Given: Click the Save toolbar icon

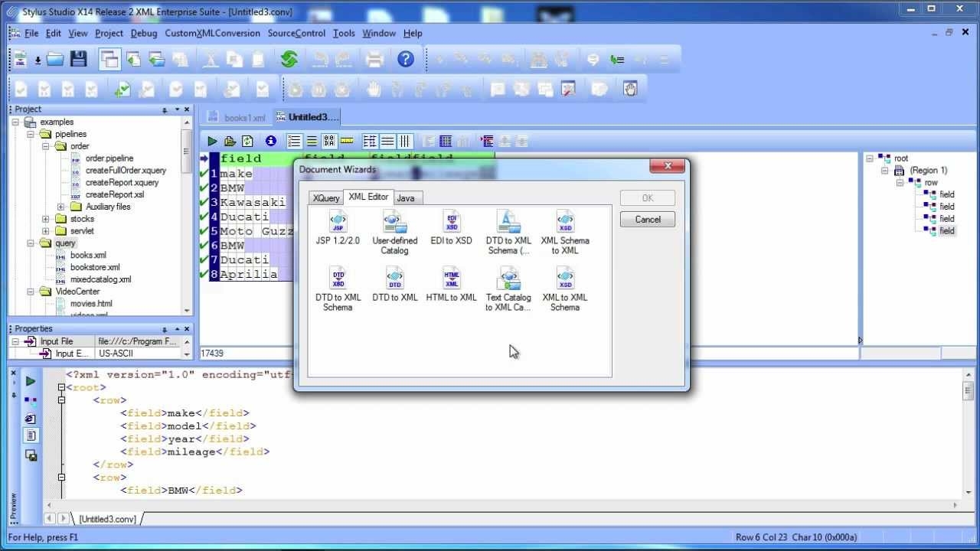Looking at the screenshot, I should (x=79, y=58).
